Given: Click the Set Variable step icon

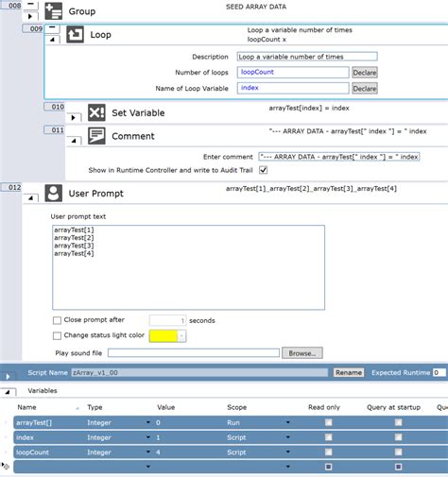Looking at the screenshot, I should 96,112.
